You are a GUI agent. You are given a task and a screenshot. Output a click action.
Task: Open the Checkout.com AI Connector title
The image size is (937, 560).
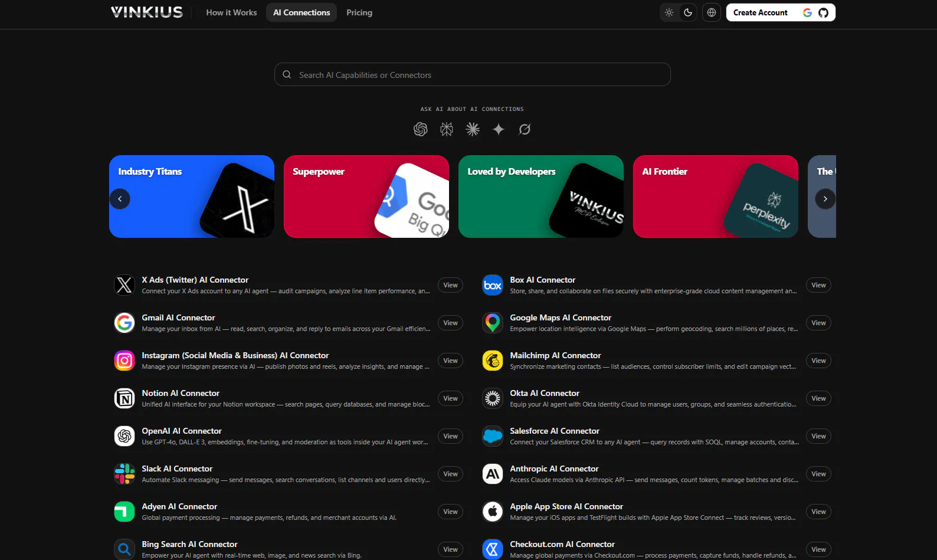(562, 544)
